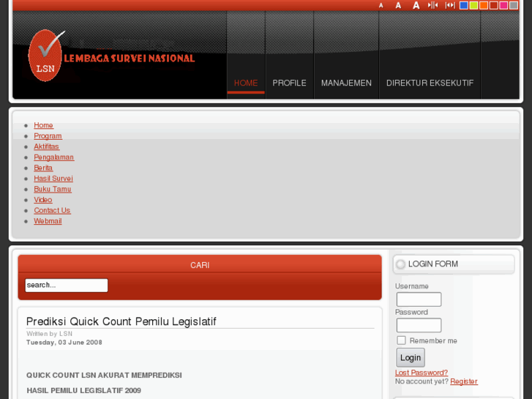Click 'QUICK COUNT LSN AKURAT MEMPREDIKSI' text
This screenshot has width=532, height=399.
[104, 376]
